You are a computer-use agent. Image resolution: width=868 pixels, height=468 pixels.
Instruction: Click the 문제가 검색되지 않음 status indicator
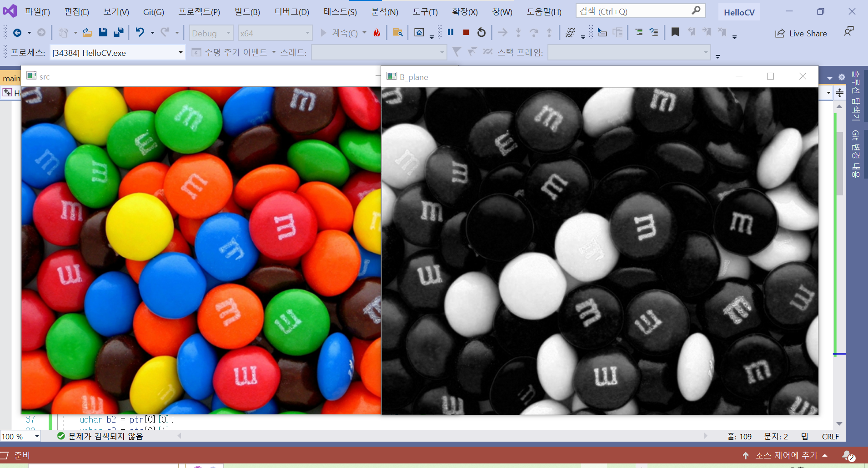(100, 436)
